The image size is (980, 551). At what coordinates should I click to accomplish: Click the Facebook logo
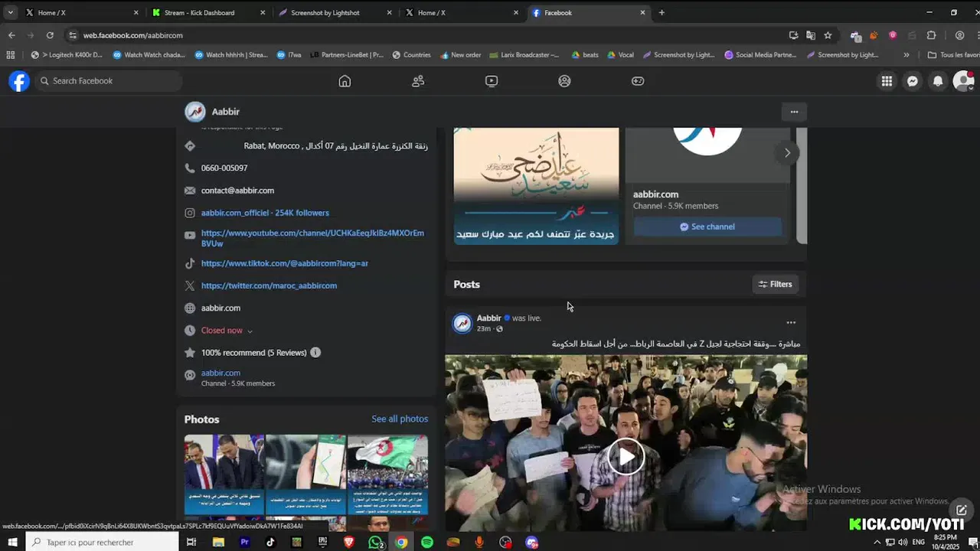click(x=19, y=81)
